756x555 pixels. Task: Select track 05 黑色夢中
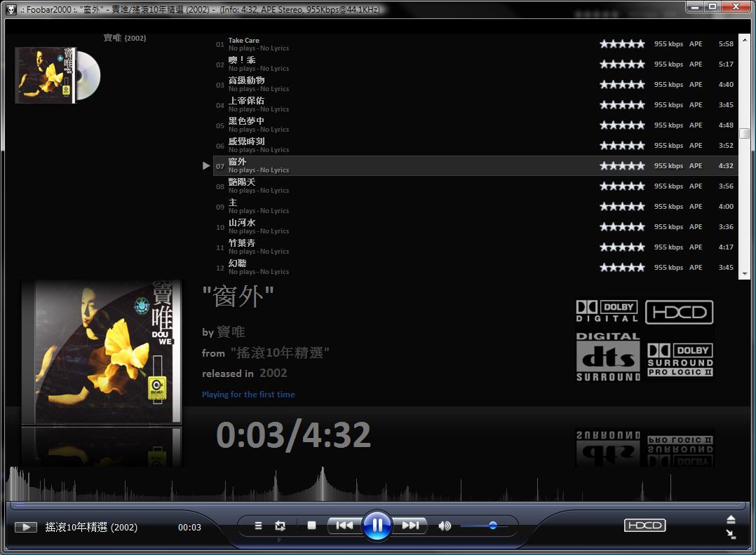pyautogui.click(x=475, y=125)
